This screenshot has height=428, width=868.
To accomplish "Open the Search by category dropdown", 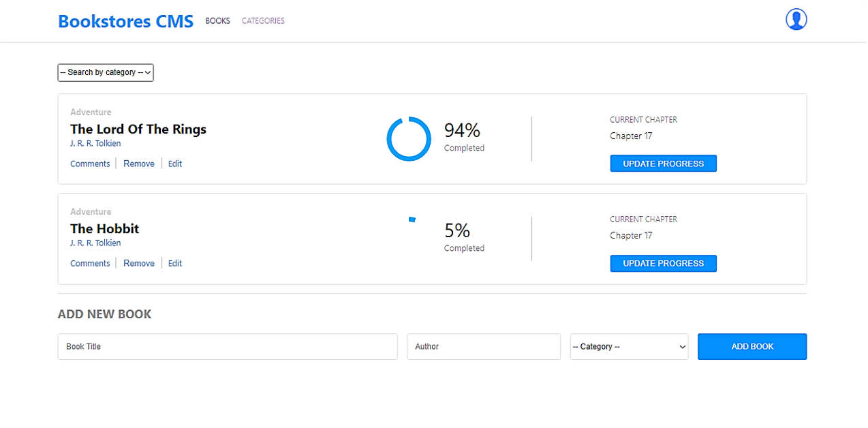I will 105,72.
